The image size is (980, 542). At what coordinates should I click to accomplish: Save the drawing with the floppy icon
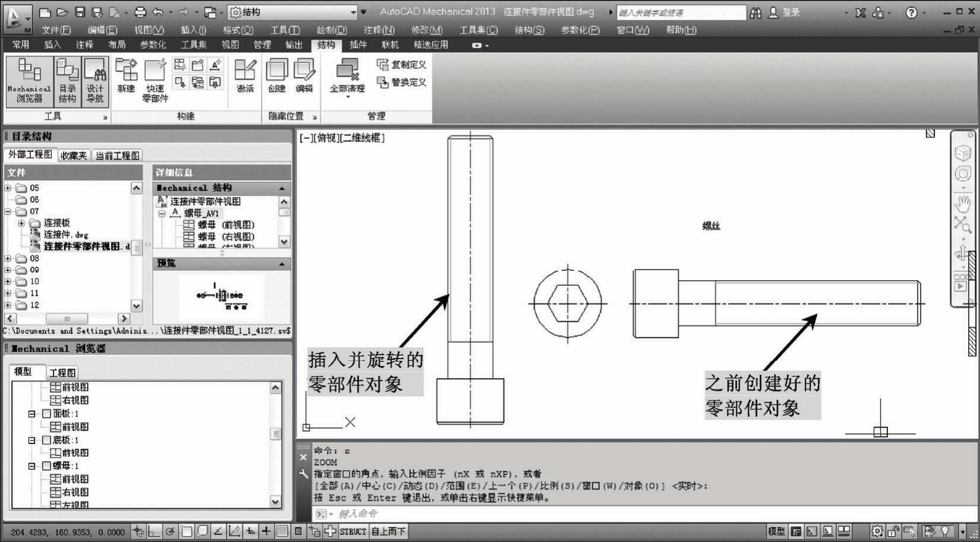click(80, 12)
